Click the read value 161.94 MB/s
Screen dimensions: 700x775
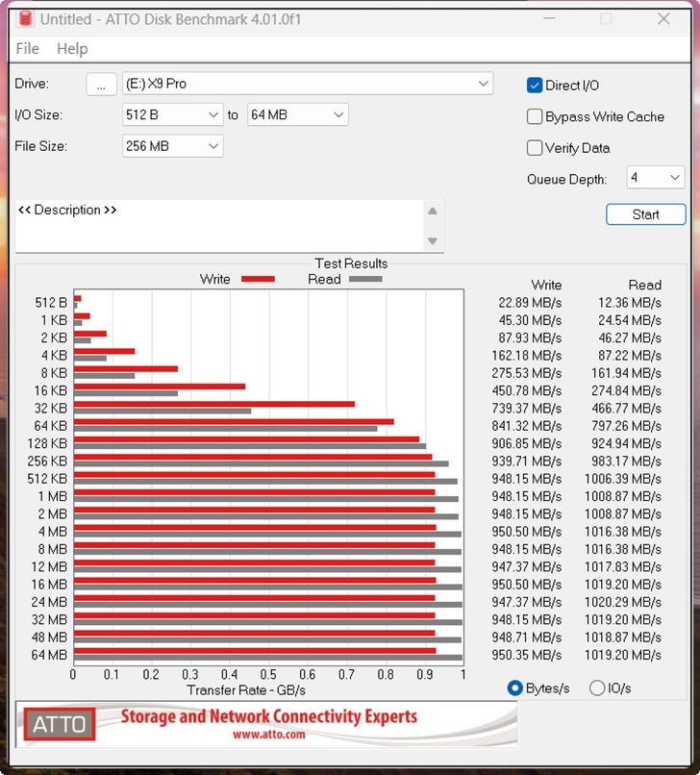pyautogui.click(x=626, y=373)
